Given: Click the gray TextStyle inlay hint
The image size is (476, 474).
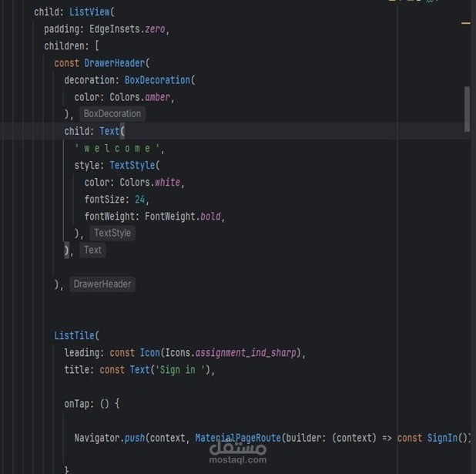Looking at the screenshot, I should (112, 233).
